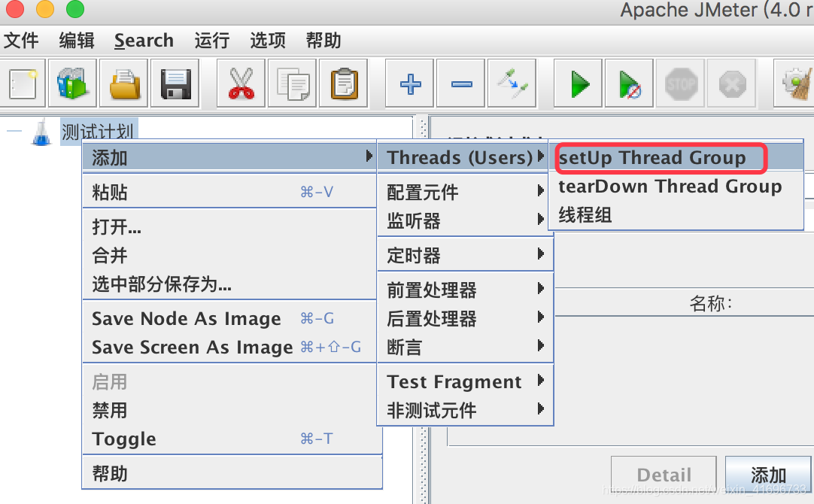Click the Save floppy disk icon
Screen dimensions: 814x504
(175, 83)
